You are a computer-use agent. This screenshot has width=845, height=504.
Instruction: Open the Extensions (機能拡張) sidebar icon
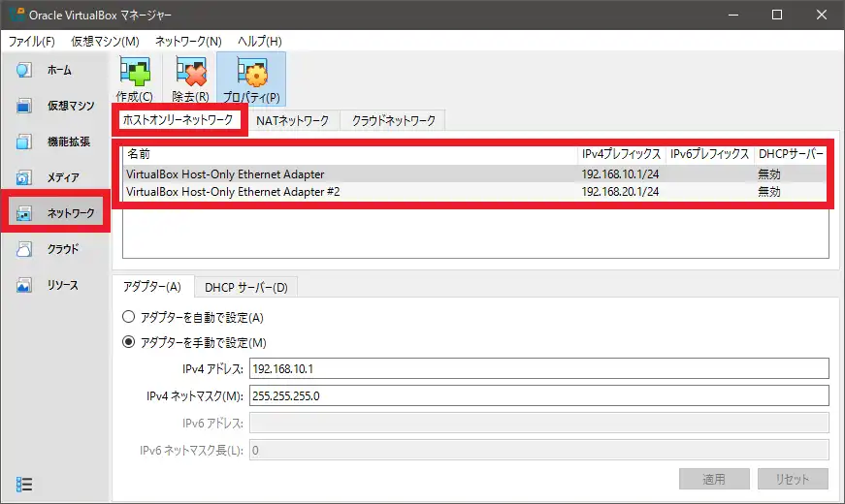pyautogui.click(x=23, y=142)
